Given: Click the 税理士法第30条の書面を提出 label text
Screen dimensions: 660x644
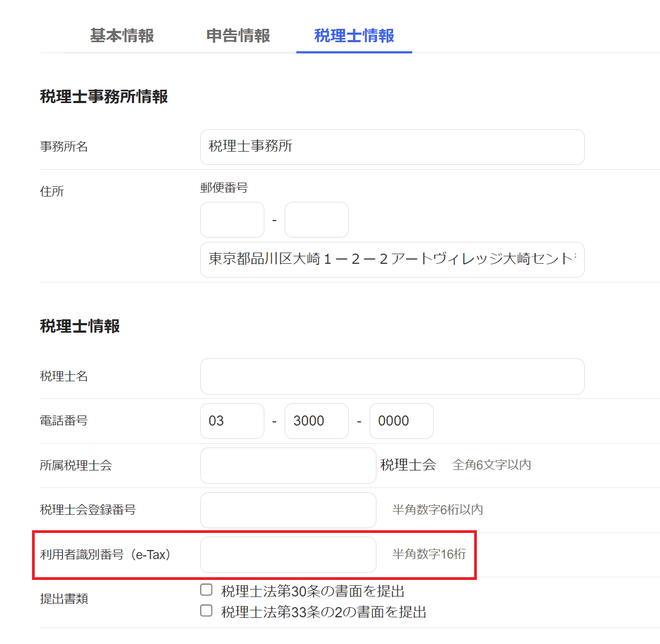Looking at the screenshot, I should click(x=312, y=591).
